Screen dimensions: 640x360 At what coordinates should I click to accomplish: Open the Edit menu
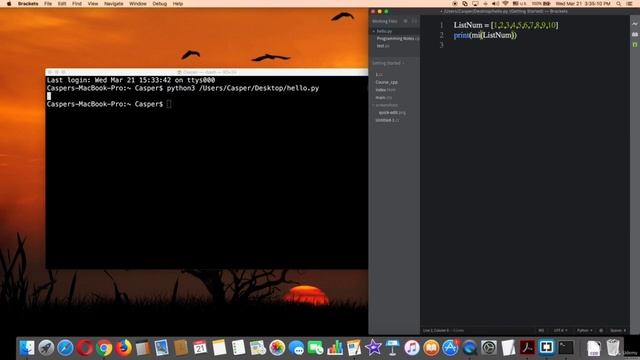pos(62,4)
